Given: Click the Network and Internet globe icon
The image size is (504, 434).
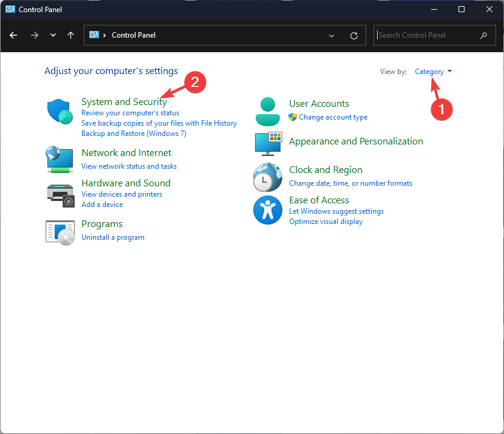Looking at the screenshot, I should 60,160.
